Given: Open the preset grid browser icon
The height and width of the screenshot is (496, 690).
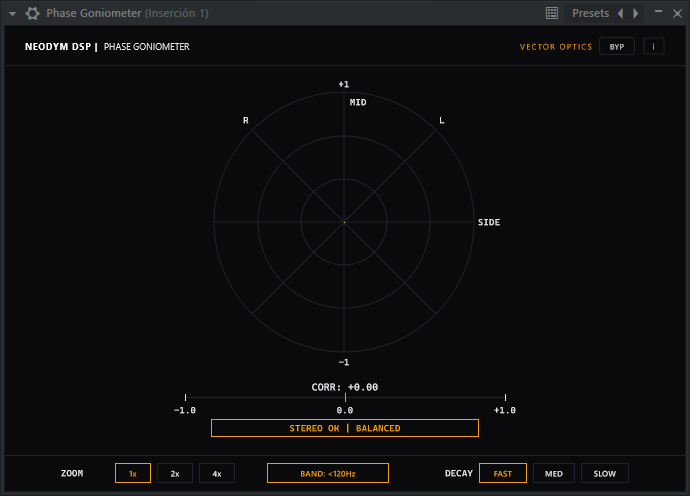Looking at the screenshot, I should tap(551, 13).
